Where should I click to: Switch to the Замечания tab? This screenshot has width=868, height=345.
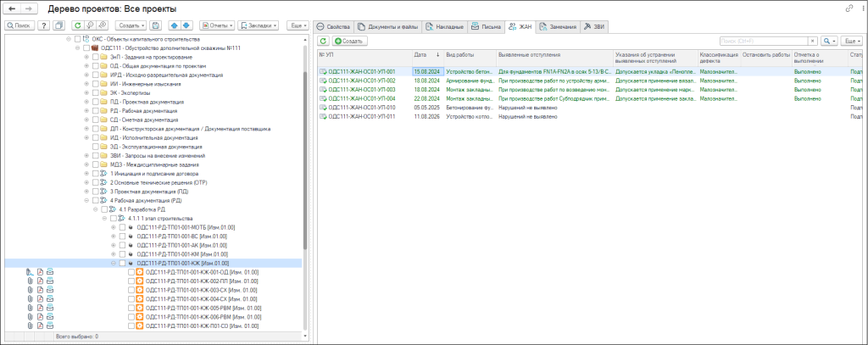pos(559,26)
